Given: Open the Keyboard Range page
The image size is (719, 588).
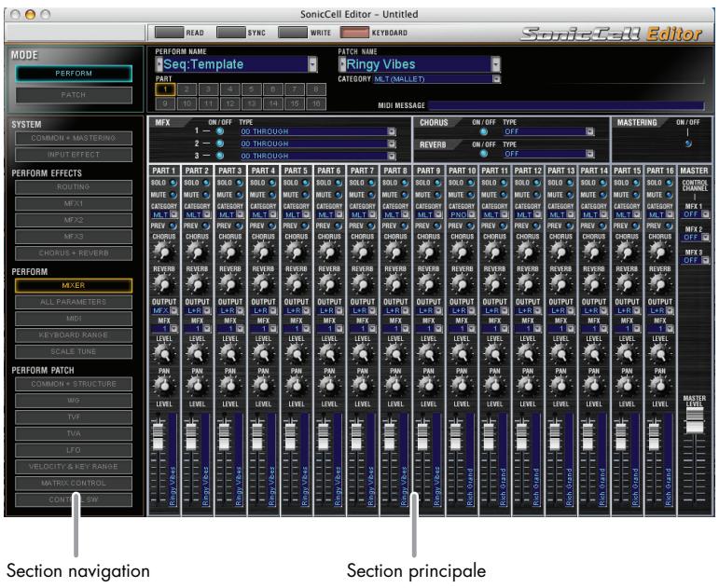Looking at the screenshot, I should [74, 335].
